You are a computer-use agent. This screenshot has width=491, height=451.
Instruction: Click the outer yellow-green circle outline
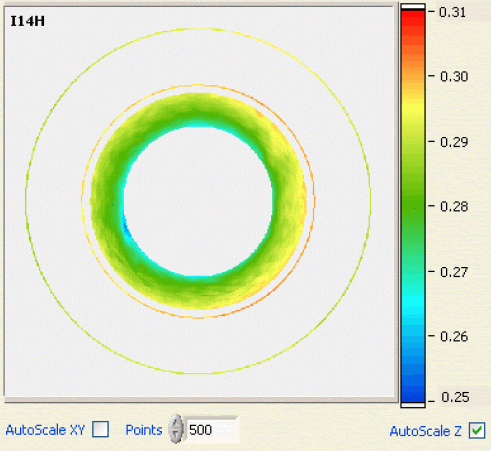coord(198,29)
